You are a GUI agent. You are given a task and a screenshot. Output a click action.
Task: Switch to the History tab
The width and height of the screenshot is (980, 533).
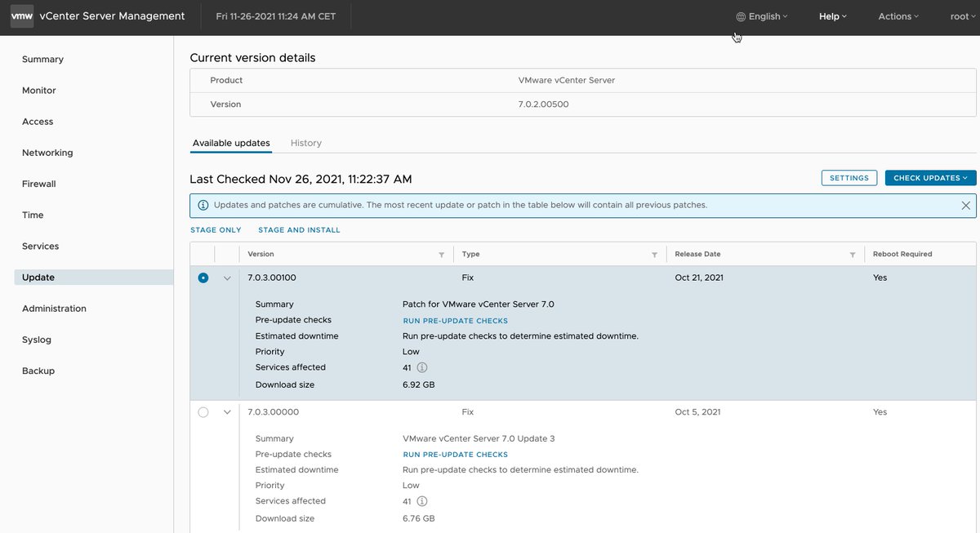pos(306,143)
